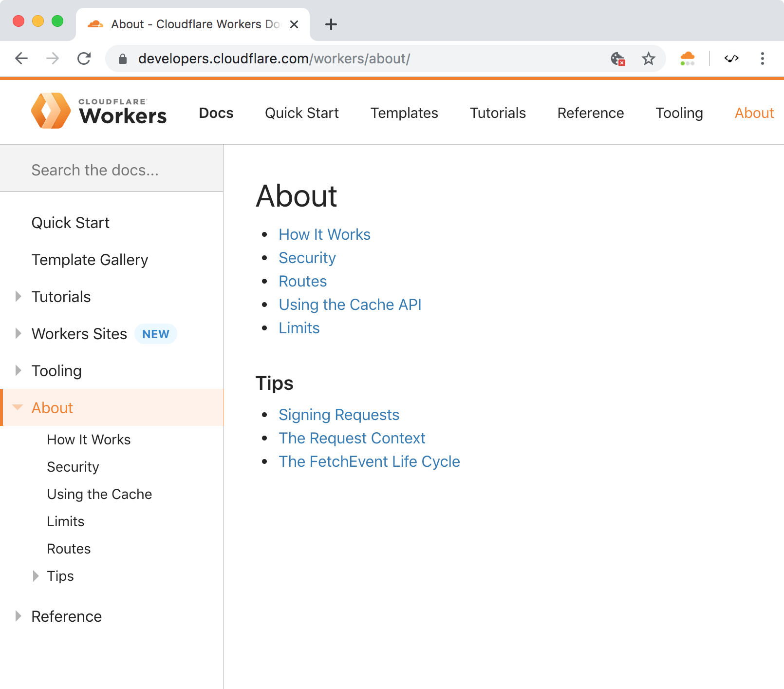
Task: Expand the Workers Sites section
Action: (18, 333)
